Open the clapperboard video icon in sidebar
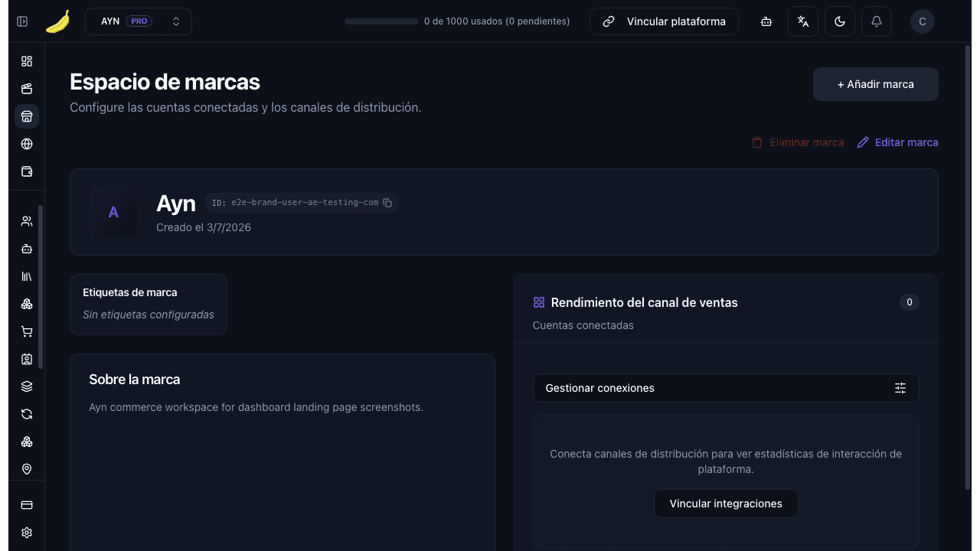This screenshot has height=551, width=980. [x=27, y=89]
